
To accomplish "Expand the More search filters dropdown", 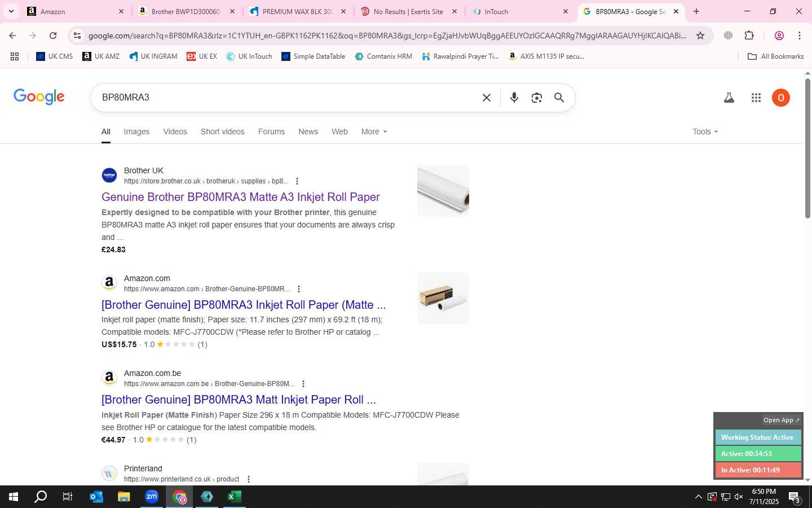I will [374, 132].
